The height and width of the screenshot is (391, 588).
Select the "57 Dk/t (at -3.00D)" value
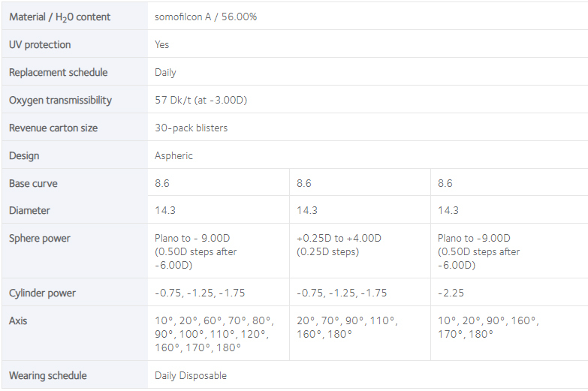pyautogui.click(x=201, y=100)
